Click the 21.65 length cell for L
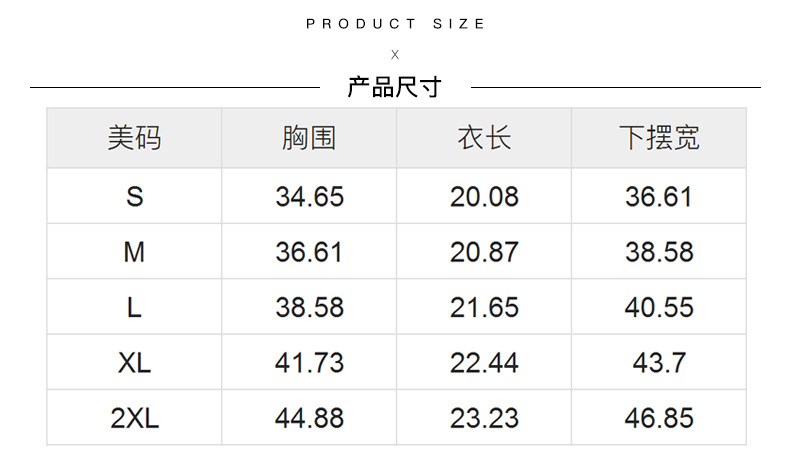Image resolution: width=790 pixels, height=455 pixels. [x=484, y=307]
